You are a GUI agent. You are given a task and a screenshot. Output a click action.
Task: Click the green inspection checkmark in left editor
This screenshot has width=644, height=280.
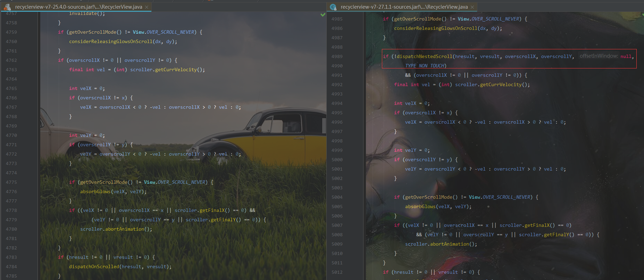tap(323, 15)
